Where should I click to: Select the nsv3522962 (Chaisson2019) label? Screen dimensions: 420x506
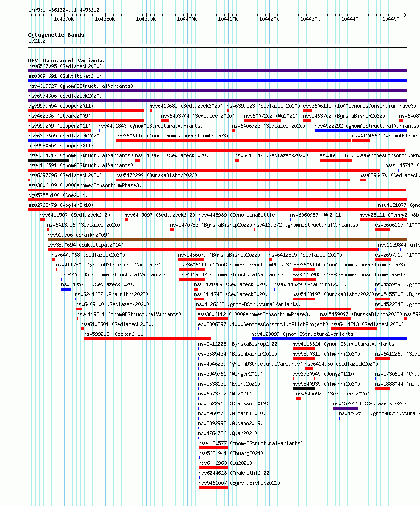233,403
